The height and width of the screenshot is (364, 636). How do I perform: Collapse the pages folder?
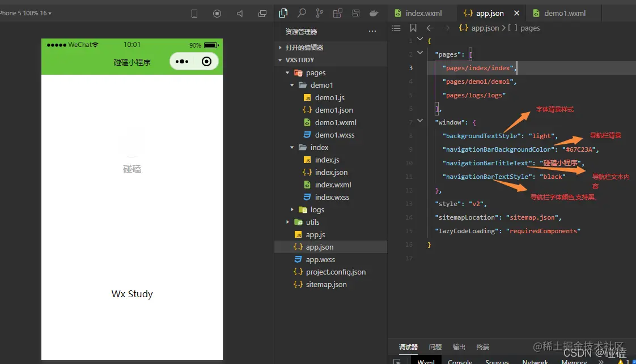tap(331, 72)
